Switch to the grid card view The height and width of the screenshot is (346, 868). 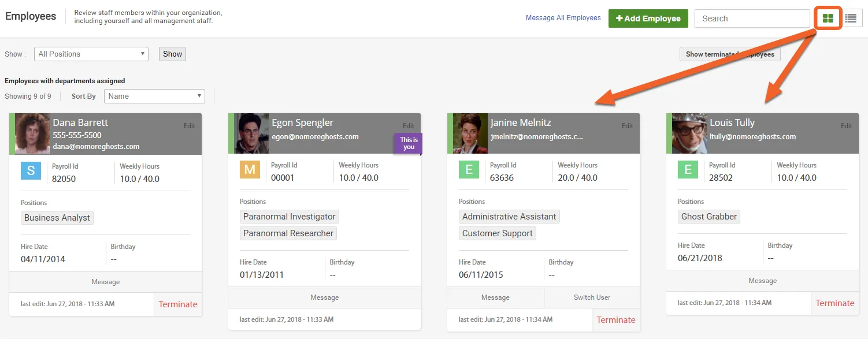pos(828,18)
